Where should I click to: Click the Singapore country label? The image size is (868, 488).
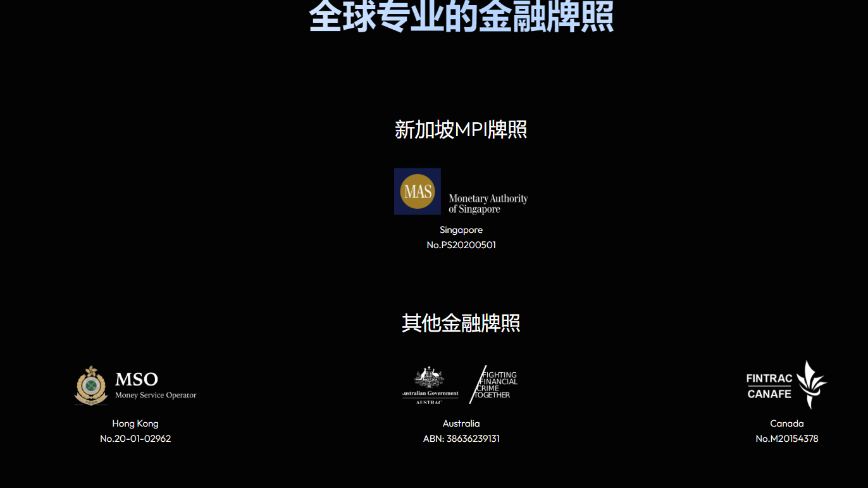pyautogui.click(x=461, y=230)
